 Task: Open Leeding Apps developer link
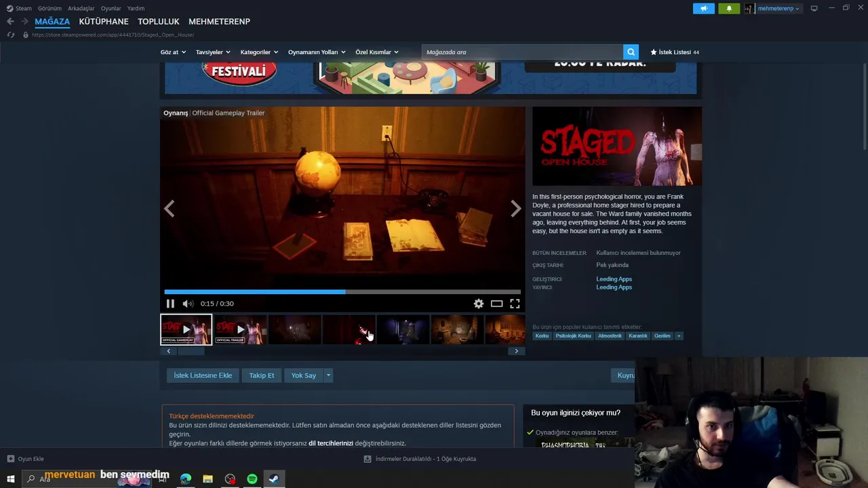614,279
